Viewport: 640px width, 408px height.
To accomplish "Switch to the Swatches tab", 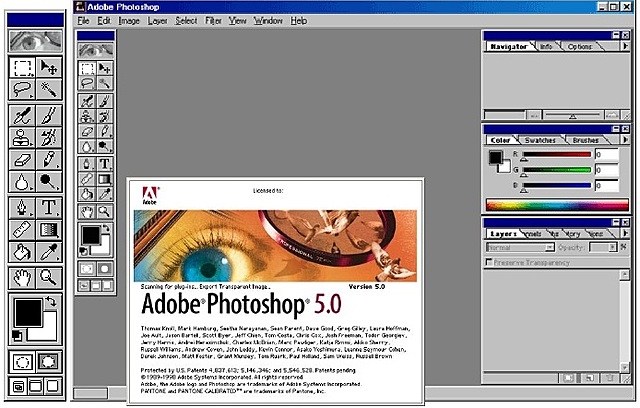I will [540, 140].
